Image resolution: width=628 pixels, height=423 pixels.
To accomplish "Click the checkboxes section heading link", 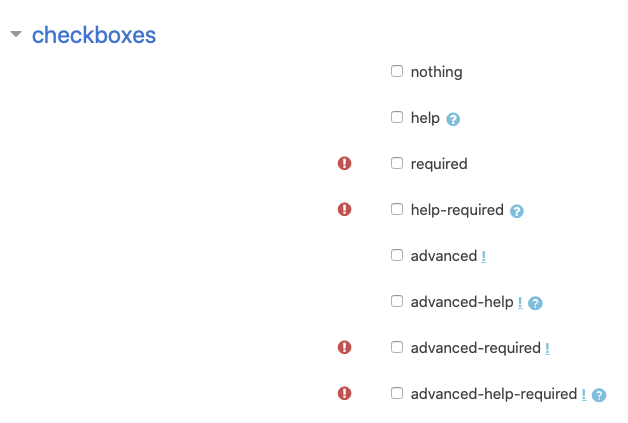I will click(94, 35).
